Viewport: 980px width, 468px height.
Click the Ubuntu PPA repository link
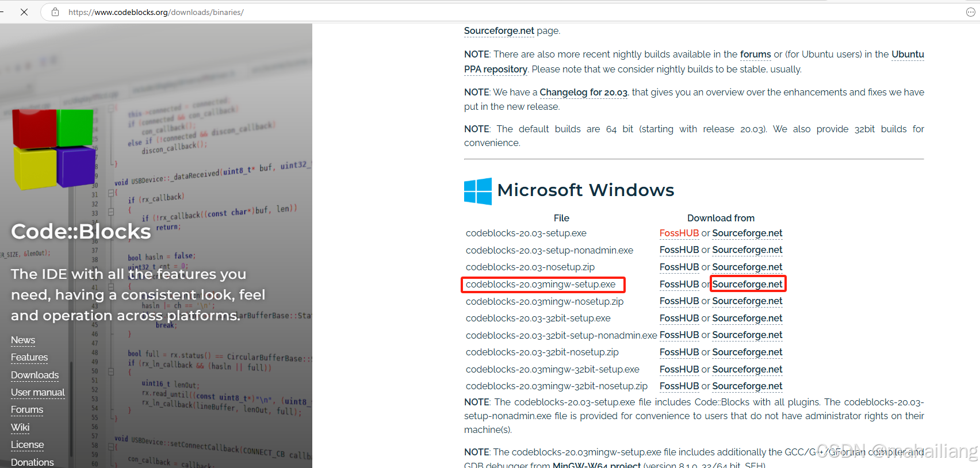coord(496,70)
